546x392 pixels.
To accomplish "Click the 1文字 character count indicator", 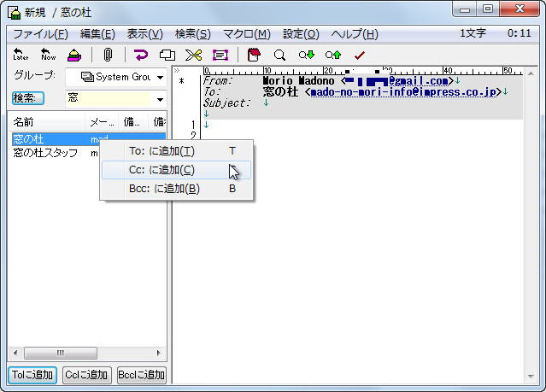I will [x=473, y=33].
